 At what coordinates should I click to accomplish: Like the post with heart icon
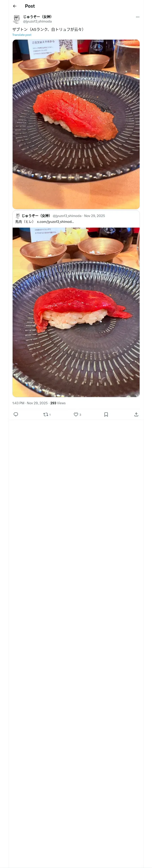[x=76, y=414]
